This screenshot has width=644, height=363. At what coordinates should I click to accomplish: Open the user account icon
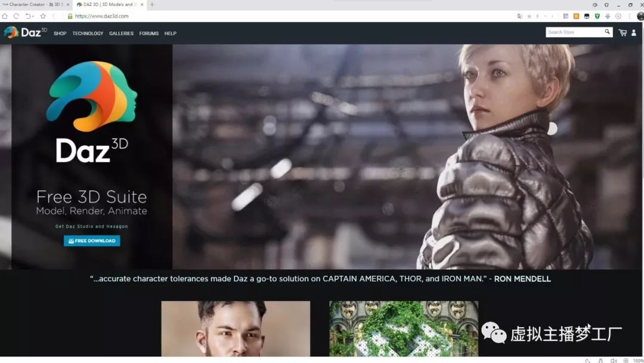click(634, 33)
